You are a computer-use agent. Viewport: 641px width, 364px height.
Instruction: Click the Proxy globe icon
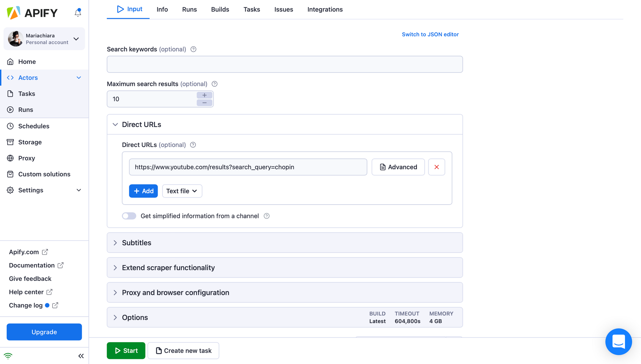(x=10, y=158)
